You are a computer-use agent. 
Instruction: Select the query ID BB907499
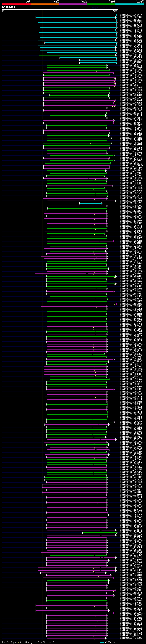[x=8, y=8]
